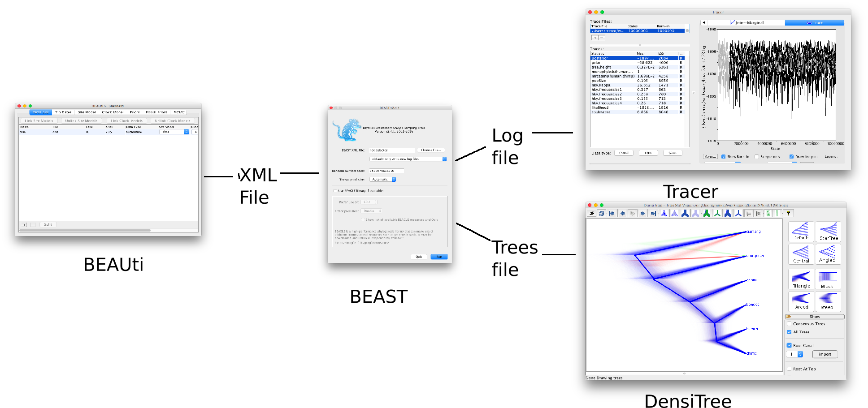Remove partition with BEAUti minus button

pos(33,225)
